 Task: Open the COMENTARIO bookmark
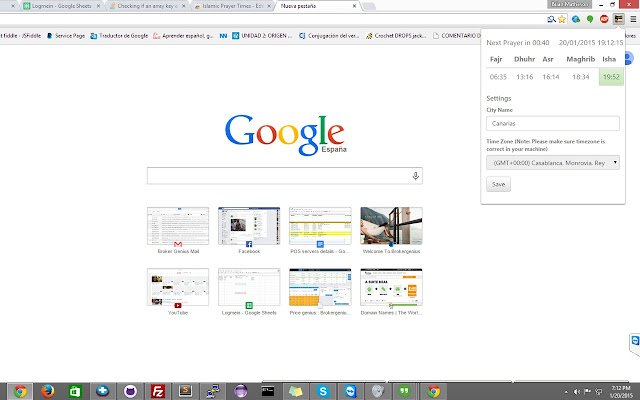pos(456,36)
